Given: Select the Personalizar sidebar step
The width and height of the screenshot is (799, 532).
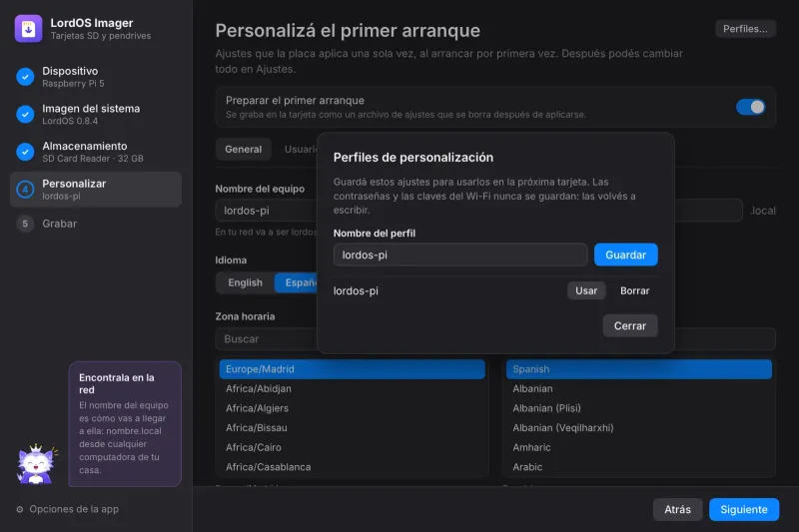Looking at the screenshot, I should (96, 190).
